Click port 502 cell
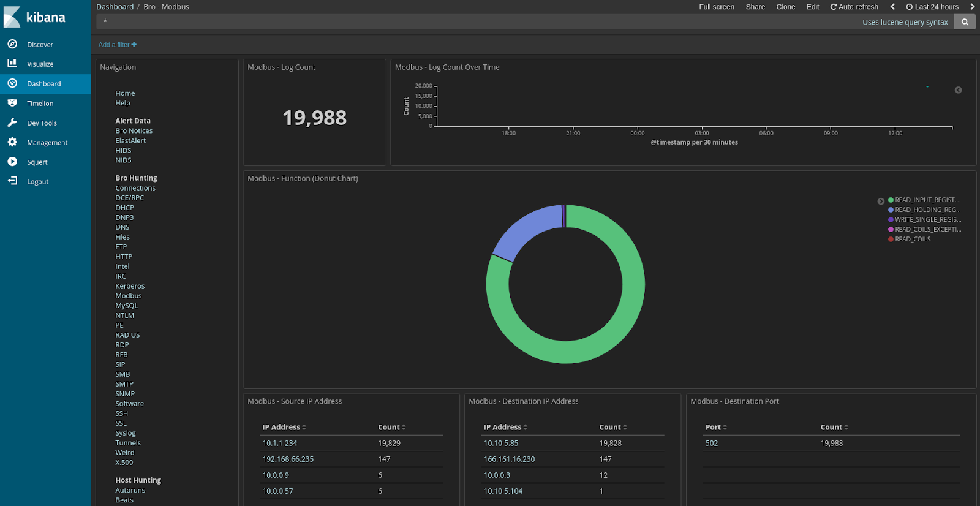The image size is (980, 506). (711, 443)
